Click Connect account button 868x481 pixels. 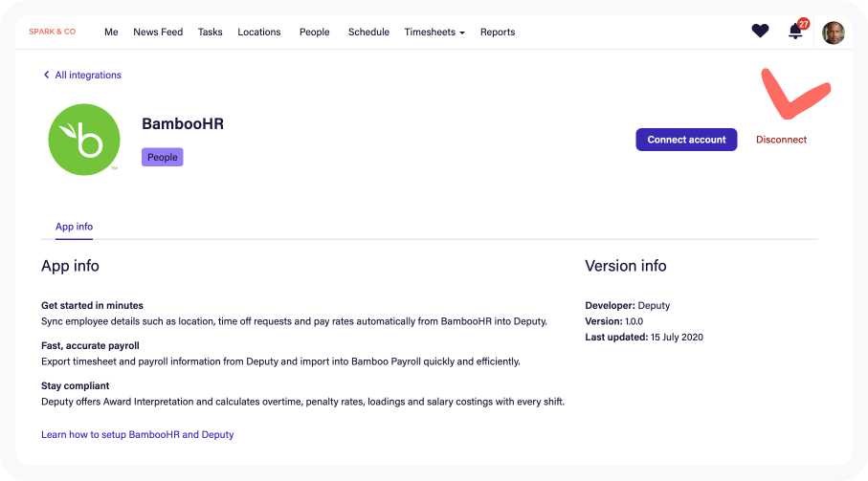686,140
